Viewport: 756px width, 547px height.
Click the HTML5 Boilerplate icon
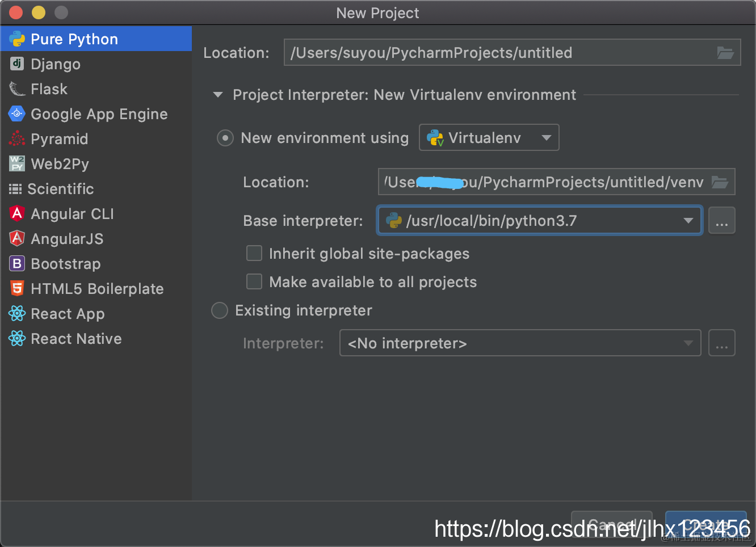pos(17,289)
